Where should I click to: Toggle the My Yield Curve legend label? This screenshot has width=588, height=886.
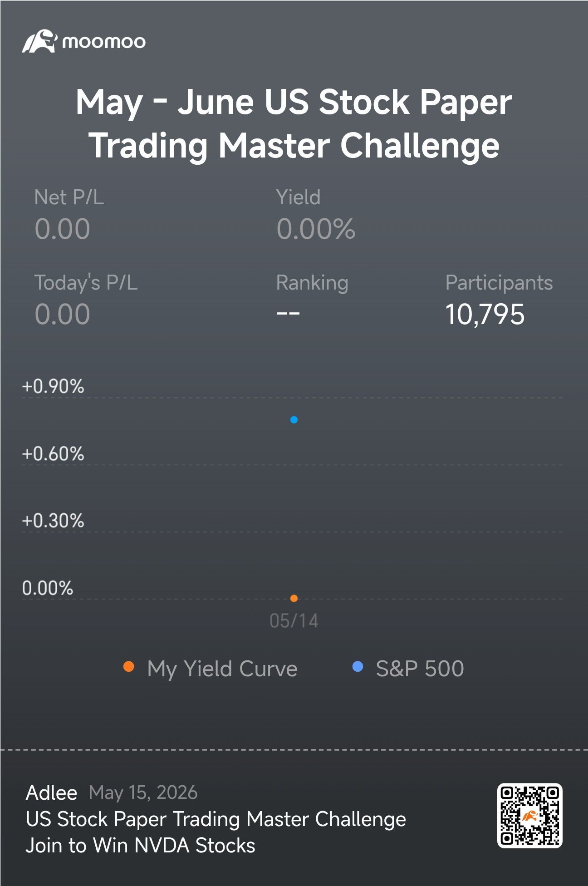[222, 669]
